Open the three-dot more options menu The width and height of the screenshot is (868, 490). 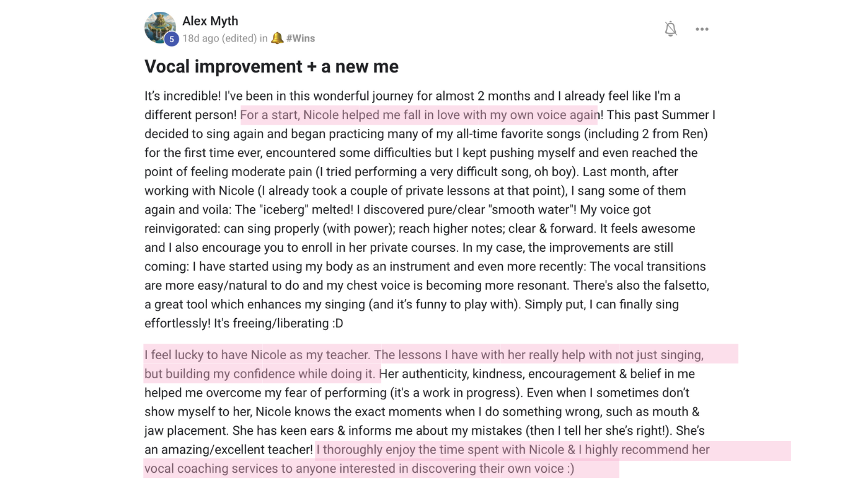[x=702, y=29]
